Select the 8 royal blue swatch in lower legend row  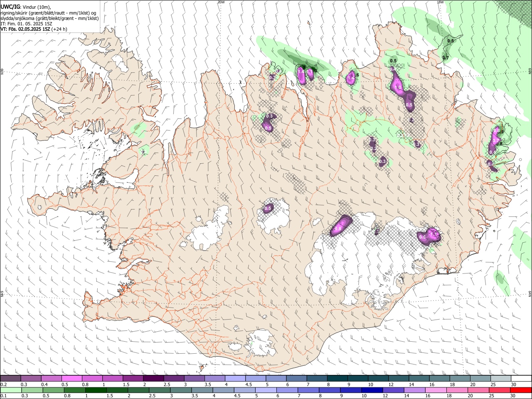(x=329, y=390)
